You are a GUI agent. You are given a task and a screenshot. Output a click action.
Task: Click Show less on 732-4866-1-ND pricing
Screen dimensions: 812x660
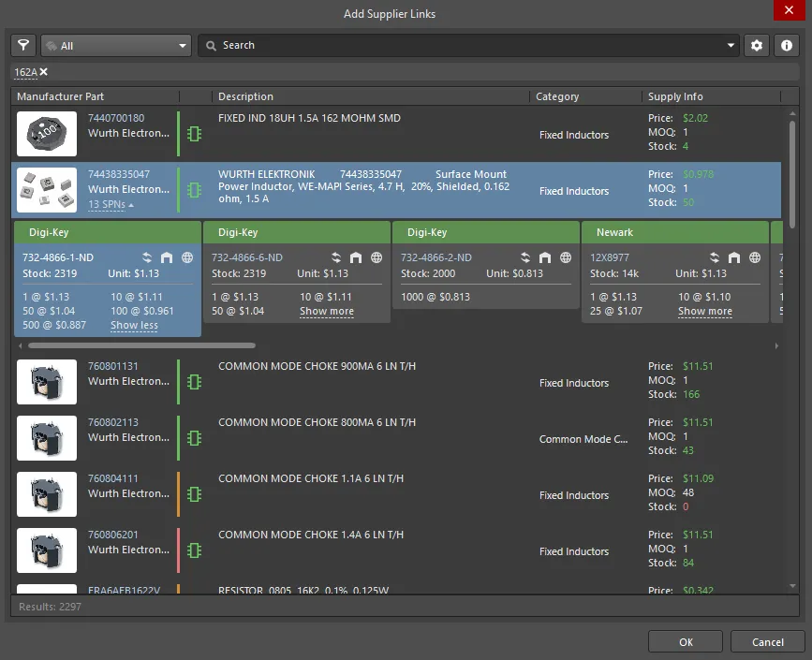tap(134, 326)
